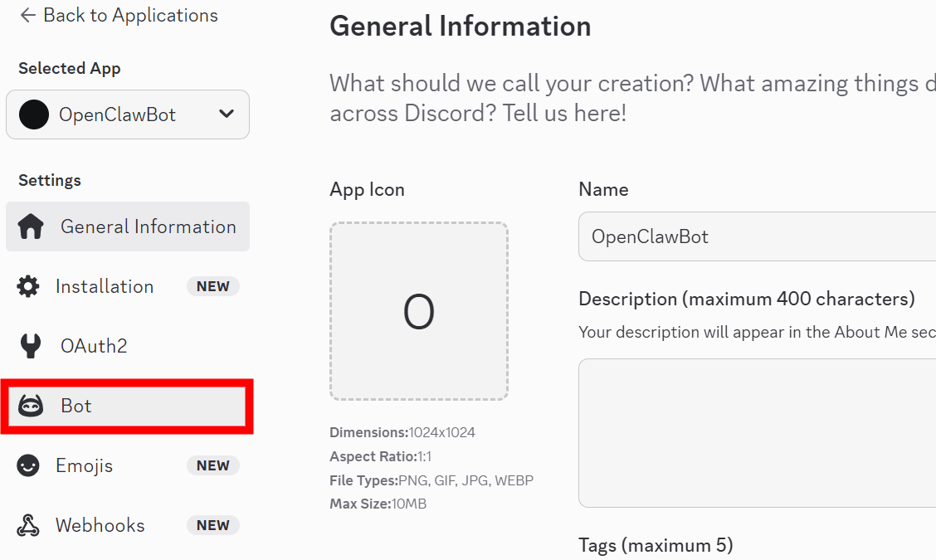This screenshot has height=560, width=936.
Task: Click the NEW badge beside Installation
Action: coord(213,286)
